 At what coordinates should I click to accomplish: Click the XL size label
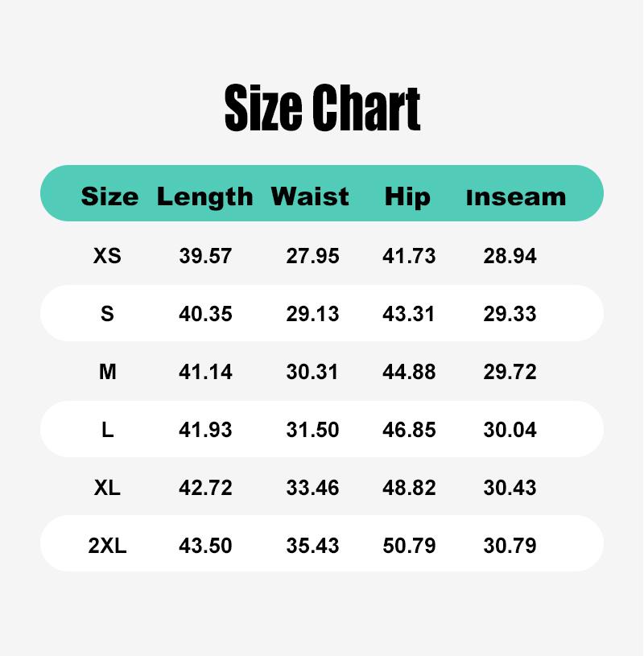tap(107, 488)
